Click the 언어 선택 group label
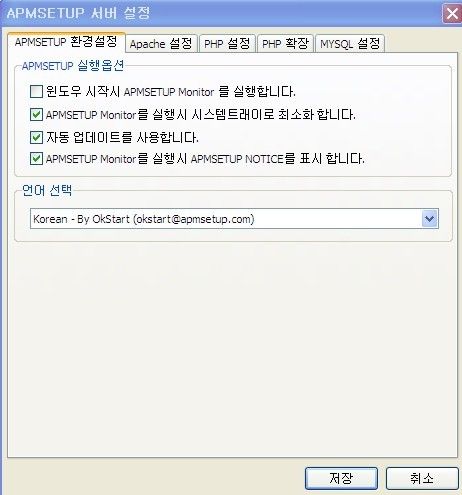The height and width of the screenshot is (495, 462). point(47,190)
